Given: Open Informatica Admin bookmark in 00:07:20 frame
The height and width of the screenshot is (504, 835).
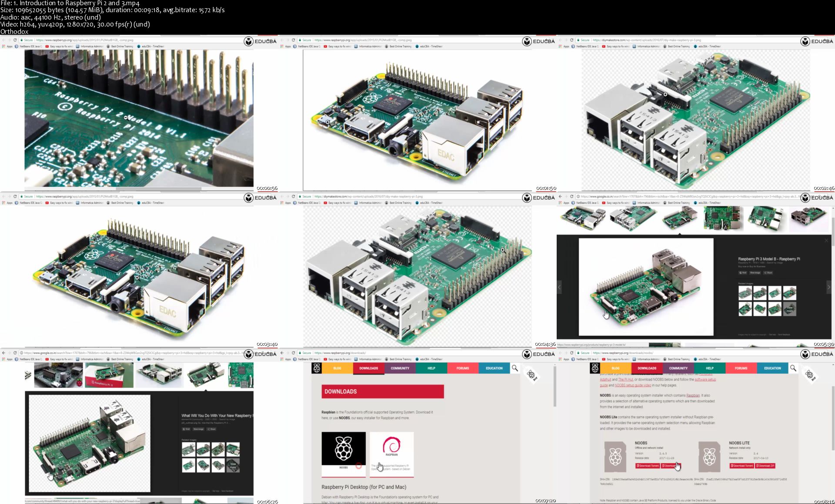Looking at the screenshot, I should pyautogui.click(x=368, y=359).
